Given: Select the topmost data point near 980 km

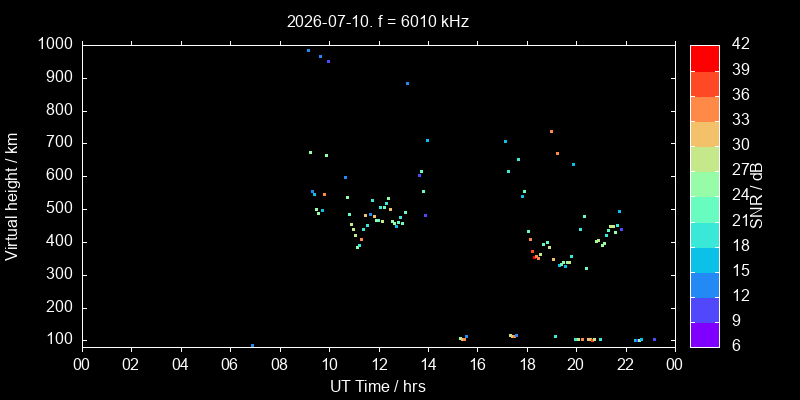Looking at the screenshot, I should 308,51.
